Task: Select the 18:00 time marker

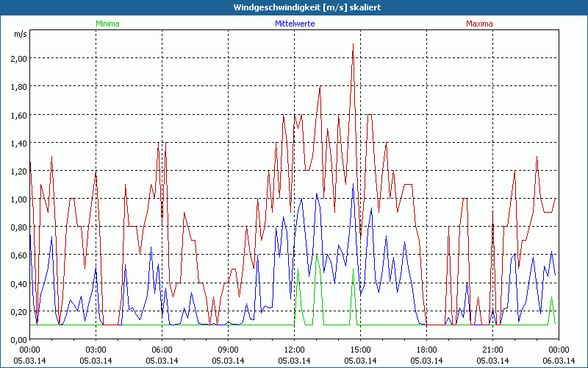Action: [426, 349]
